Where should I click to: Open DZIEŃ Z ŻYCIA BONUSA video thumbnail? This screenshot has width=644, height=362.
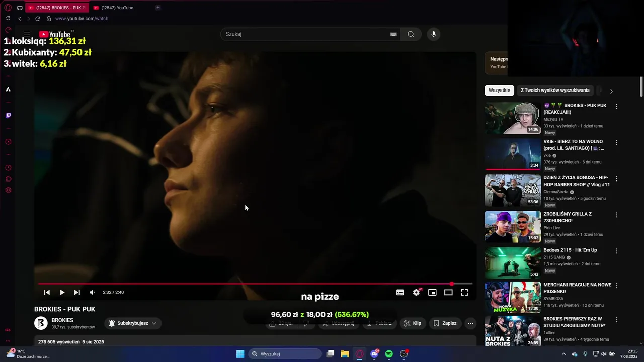coord(513,191)
